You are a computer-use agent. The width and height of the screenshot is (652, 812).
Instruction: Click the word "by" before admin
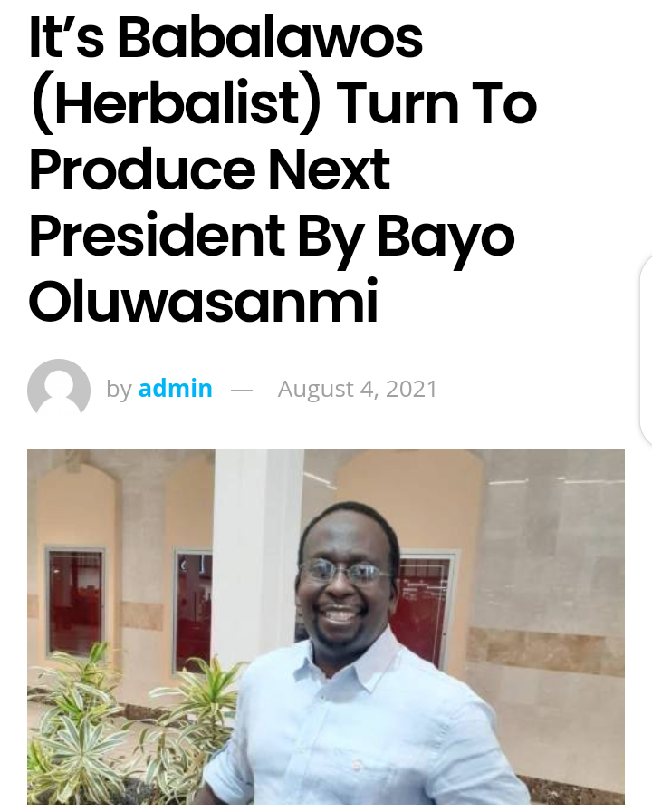[119, 390]
